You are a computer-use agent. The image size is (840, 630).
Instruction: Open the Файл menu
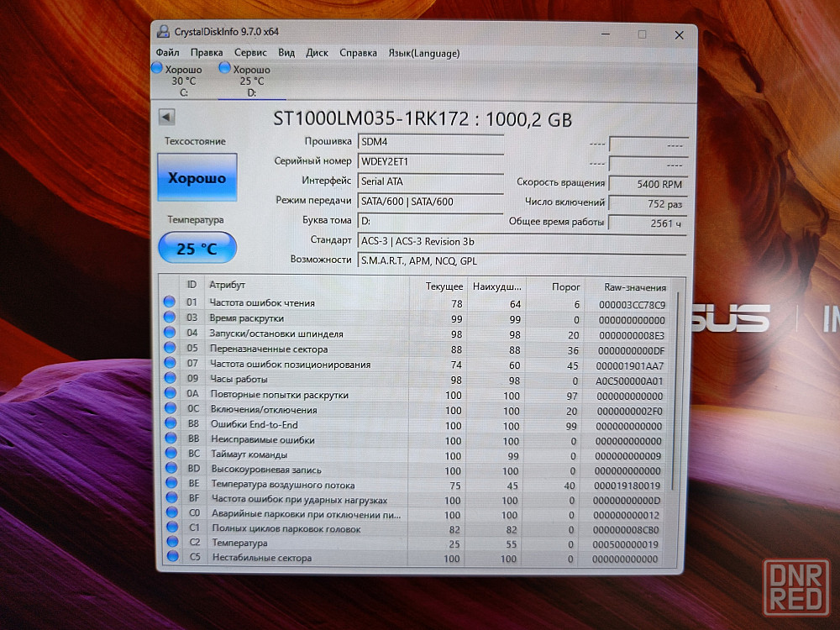(x=167, y=53)
